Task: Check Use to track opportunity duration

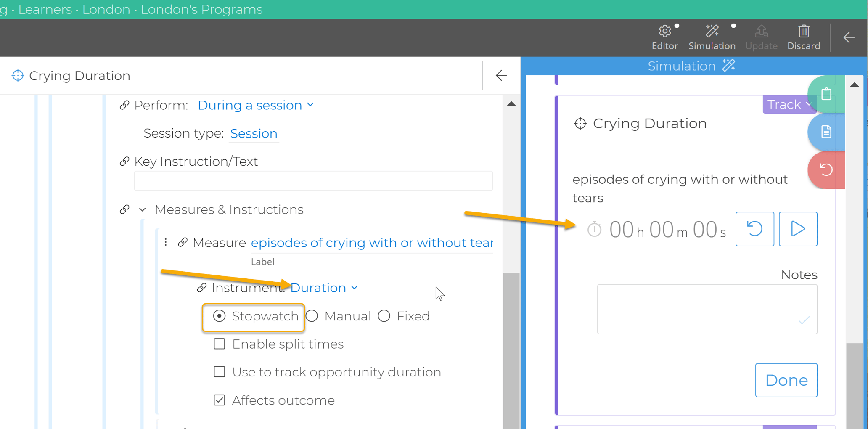Action: pos(220,372)
